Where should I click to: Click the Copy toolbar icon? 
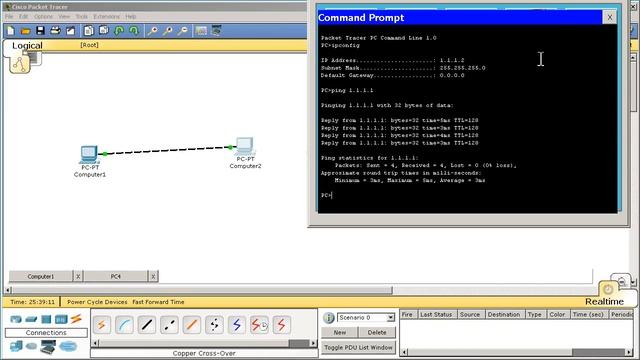[89, 31]
